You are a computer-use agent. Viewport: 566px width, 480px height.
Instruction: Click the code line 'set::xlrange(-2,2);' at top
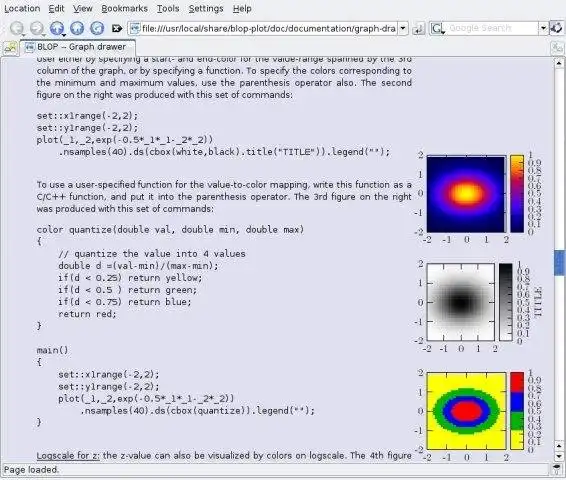point(87,116)
